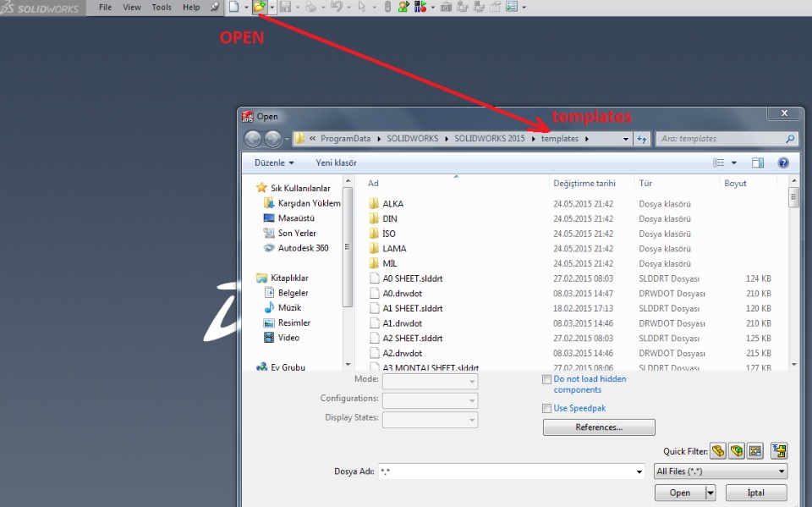Open the Help menu

pos(191,8)
